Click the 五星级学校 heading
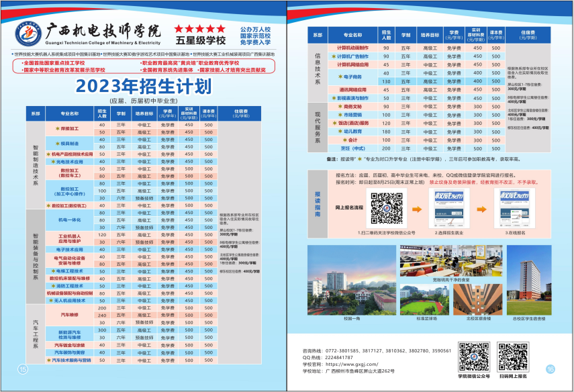 click(201, 40)
